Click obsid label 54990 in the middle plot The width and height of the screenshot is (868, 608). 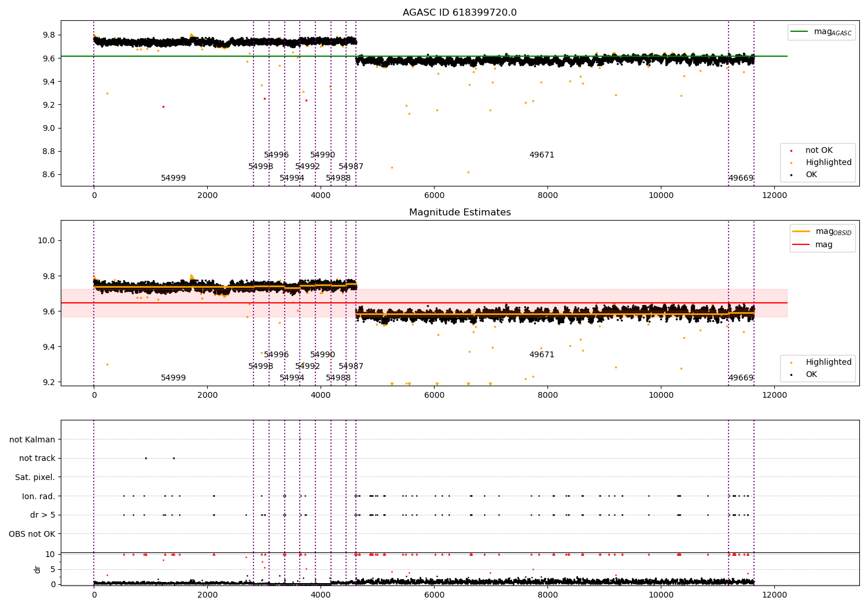coord(323,355)
